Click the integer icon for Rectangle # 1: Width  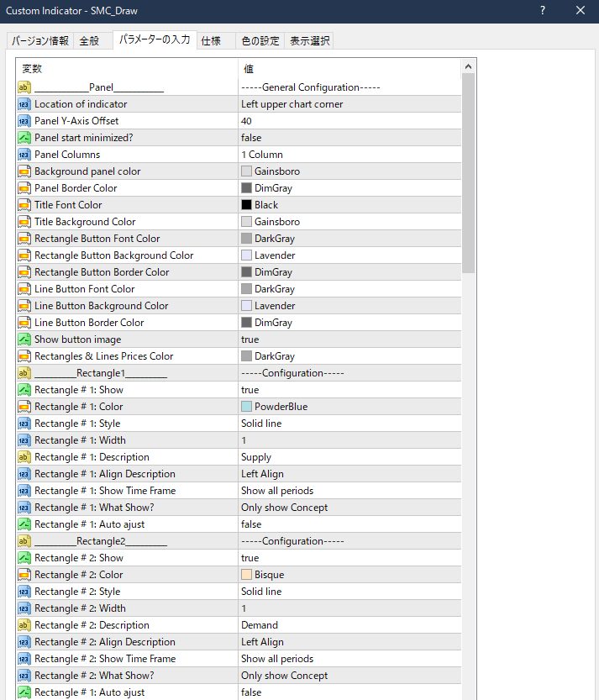24,440
